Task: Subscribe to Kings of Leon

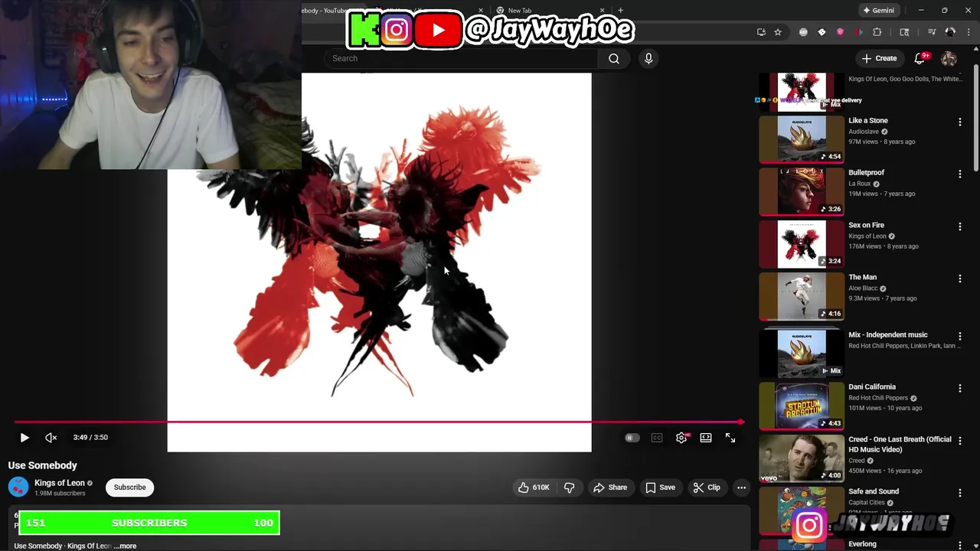Action: [129, 487]
